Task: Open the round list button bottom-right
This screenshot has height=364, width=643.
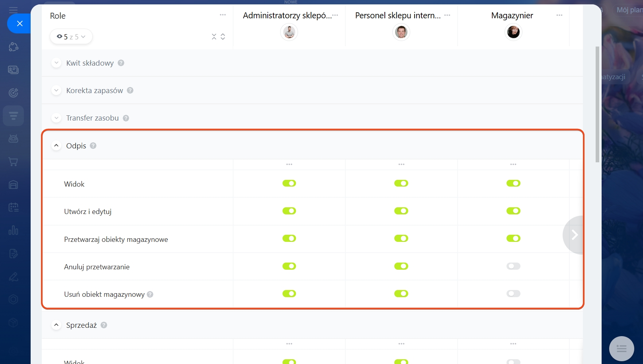Action: 622,349
